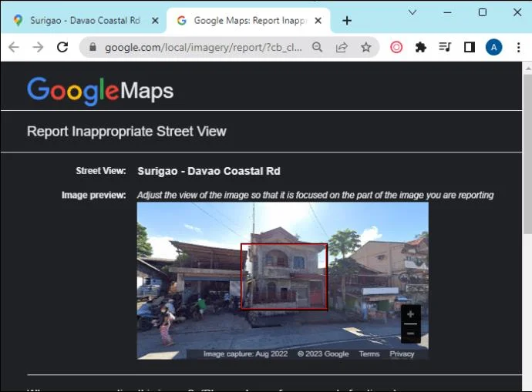Toggle the browser side panel icon
The width and height of the screenshot is (532, 392).
470,47
